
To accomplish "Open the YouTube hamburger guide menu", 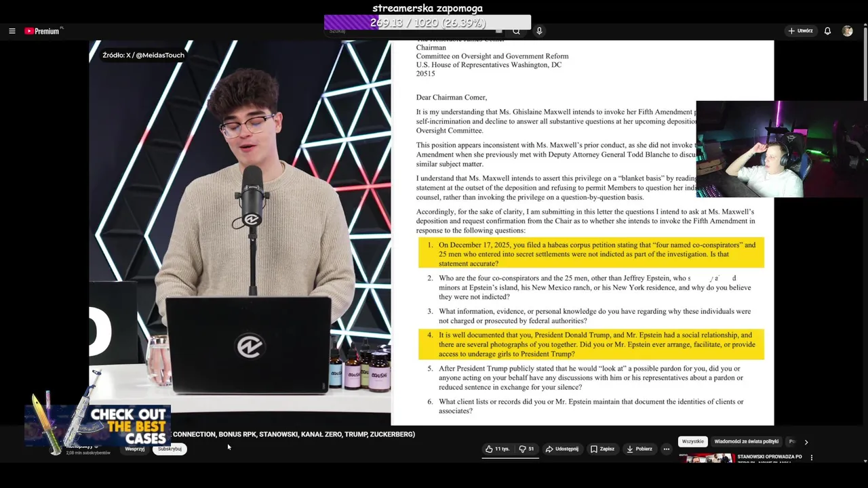I will pos(12,31).
